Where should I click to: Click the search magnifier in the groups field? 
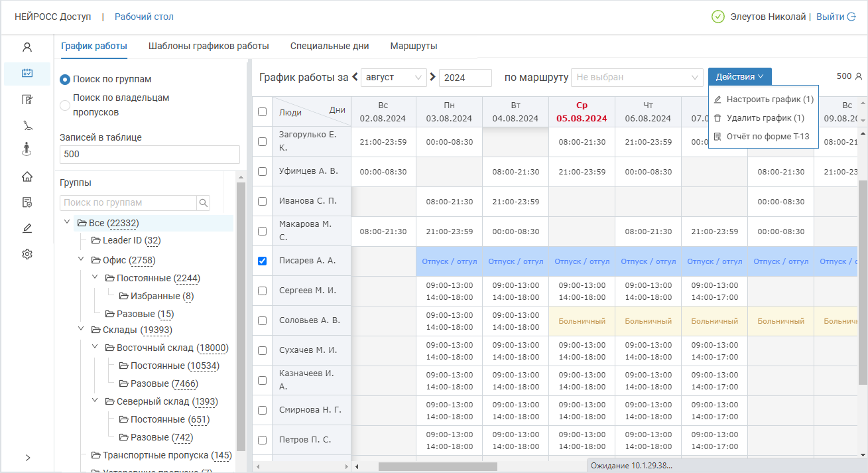(x=204, y=203)
